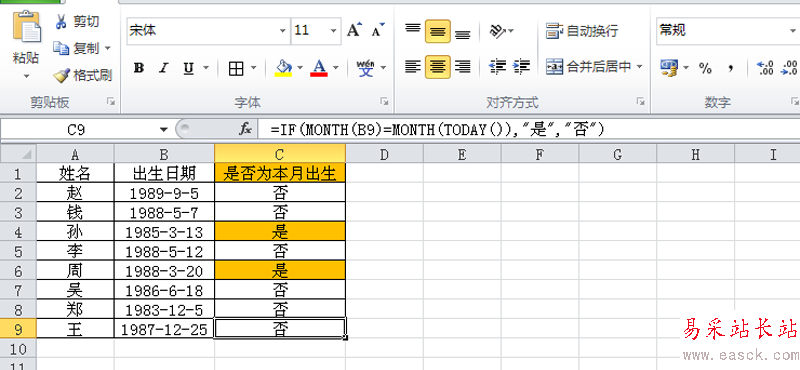Toggle Italic formatting
The width and height of the screenshot is (800, 370).
[x=164, y=68]
